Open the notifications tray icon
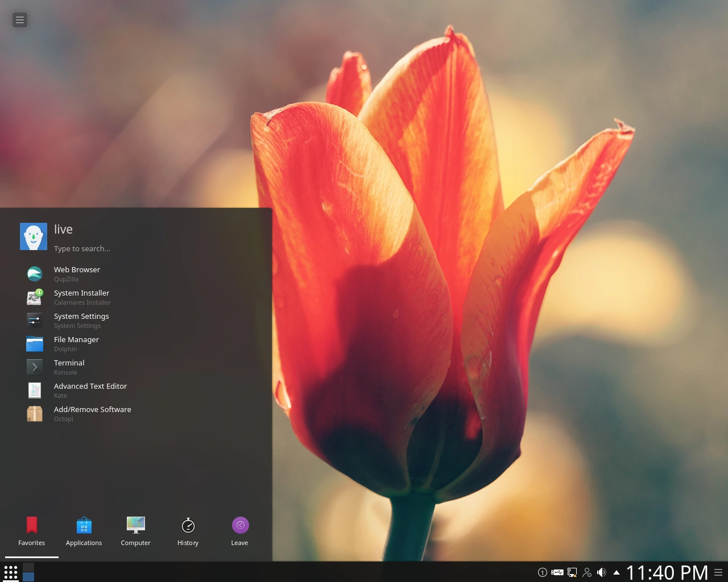This screenshot has width=728, height=582. [x=543, y=572]
